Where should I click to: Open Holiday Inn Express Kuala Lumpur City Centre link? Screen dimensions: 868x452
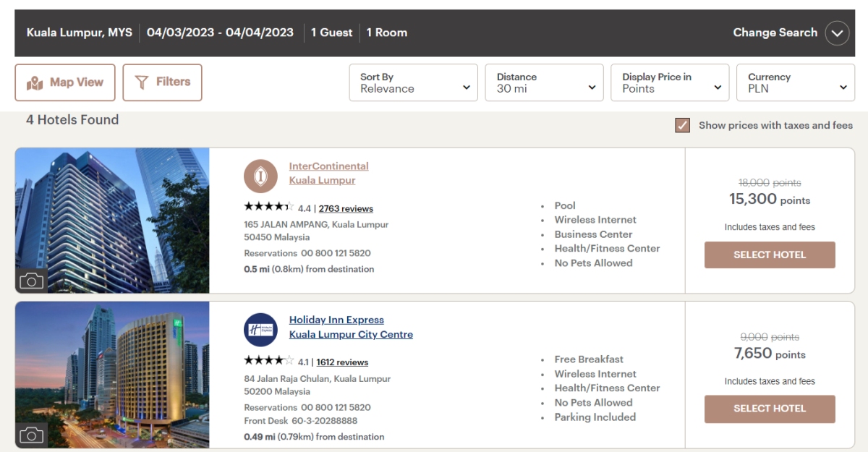351,327
